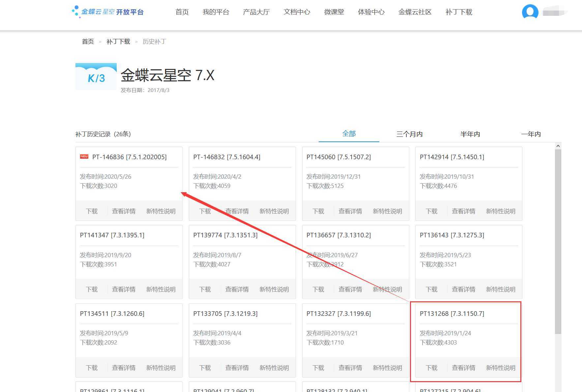
Task: View details of PT131268
Action: [464, 368]
